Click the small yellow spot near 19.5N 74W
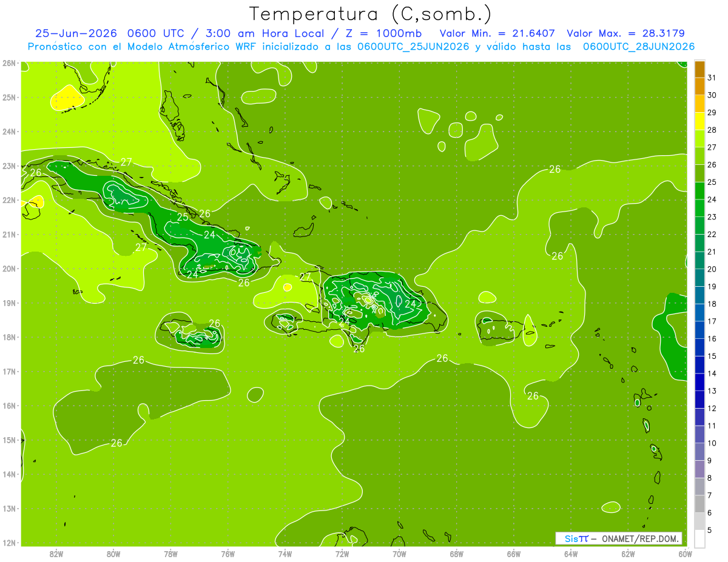The height and width of the screenshot is (562, 728). pyautogui.click(x=288, y=287)
